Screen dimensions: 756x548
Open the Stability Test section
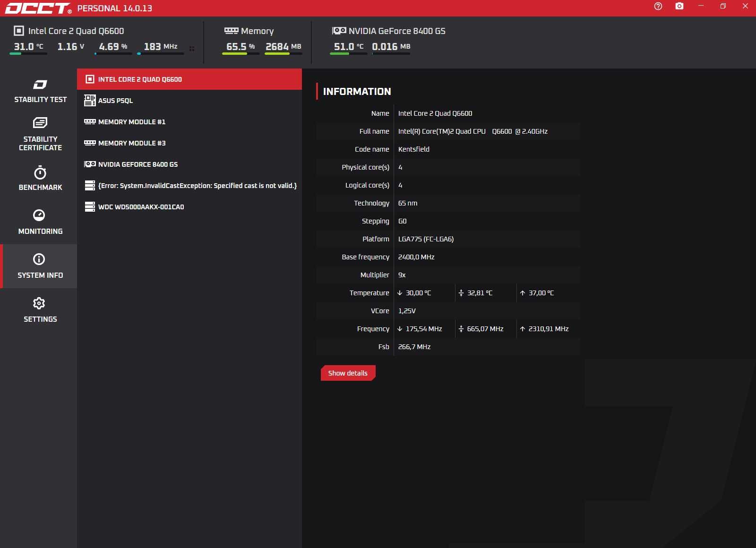point(40,91)
